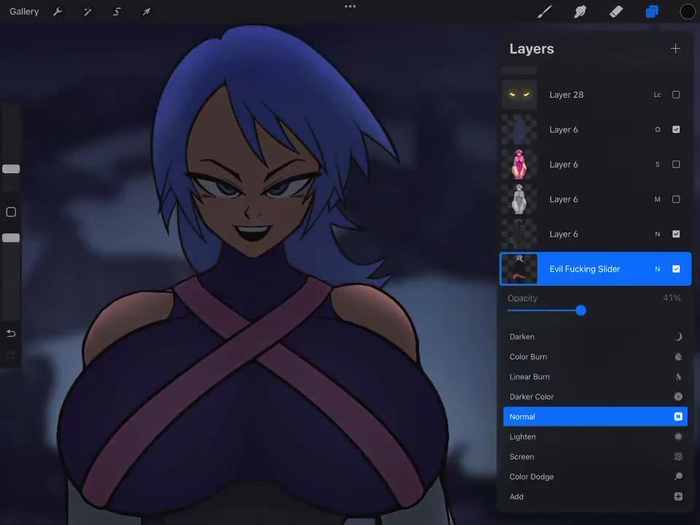The image size is (700, 525).
Task: Show Layer 6 with S blend mode
Action: [676, 164]
